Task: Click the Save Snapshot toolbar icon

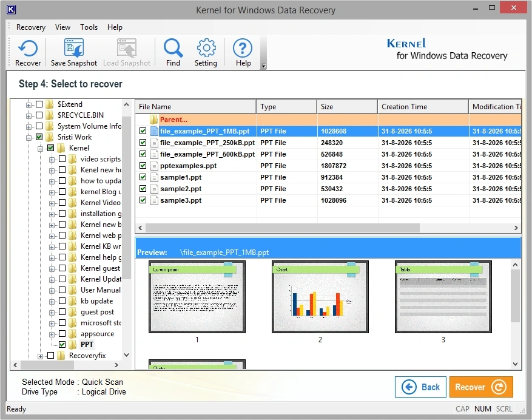Action: (x=73, y=53)
